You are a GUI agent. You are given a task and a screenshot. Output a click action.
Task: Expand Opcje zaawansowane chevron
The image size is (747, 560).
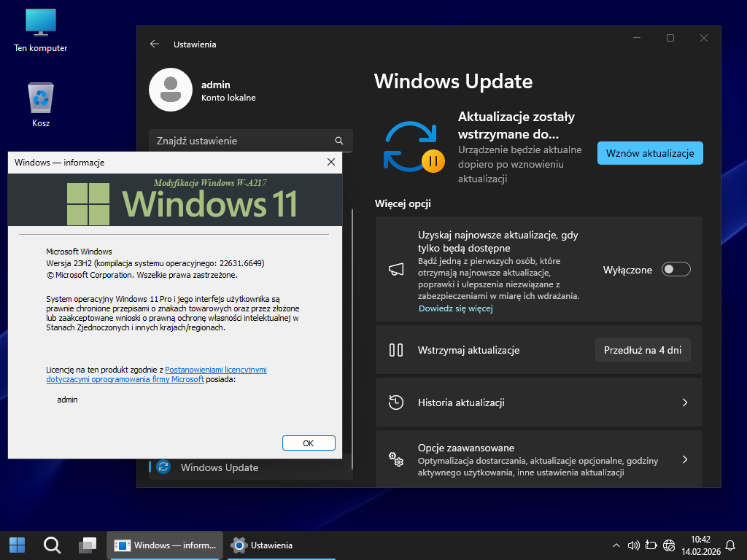coord(684,459)
